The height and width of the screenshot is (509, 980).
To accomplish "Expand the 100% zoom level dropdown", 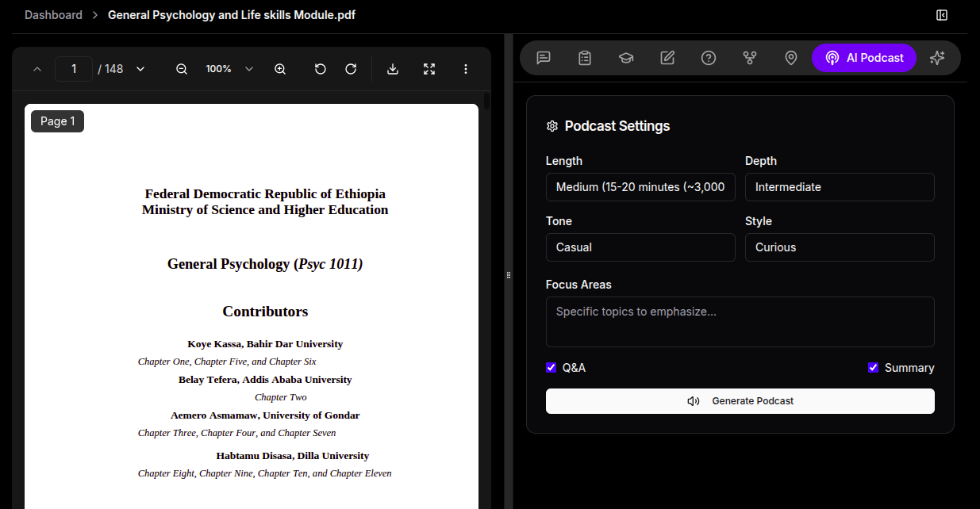I will pos(229,69).
